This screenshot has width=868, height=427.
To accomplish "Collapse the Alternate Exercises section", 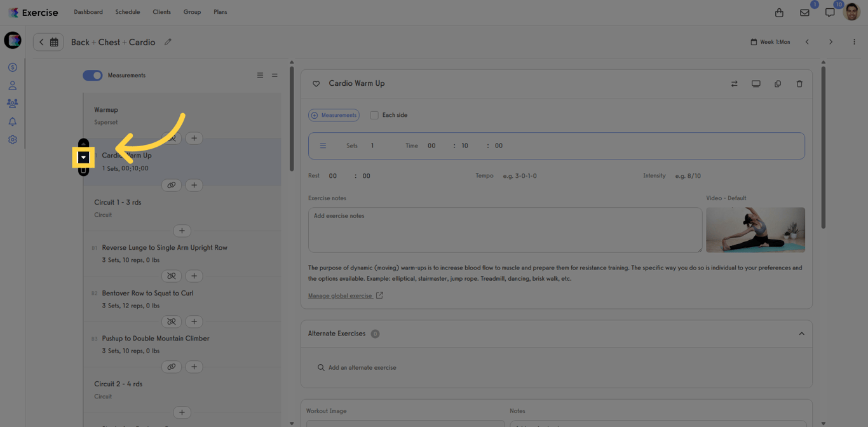I will (801, 334).
